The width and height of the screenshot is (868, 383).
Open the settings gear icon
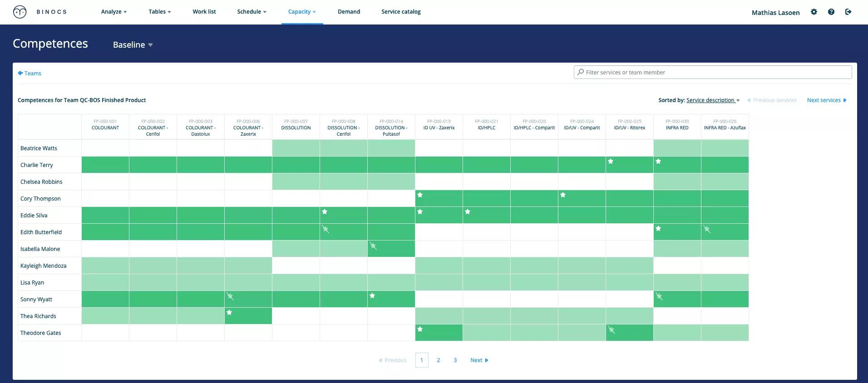(x=814, y=12)
